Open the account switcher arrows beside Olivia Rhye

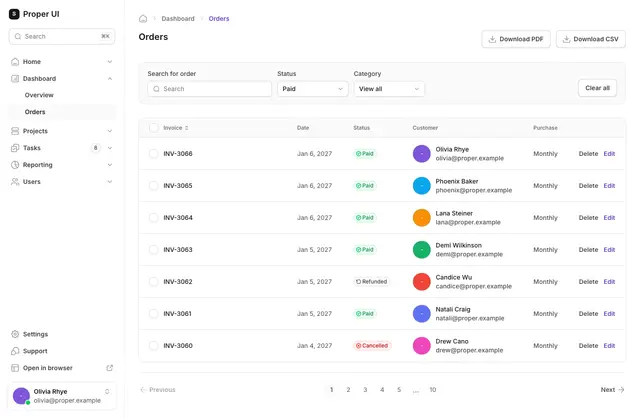pyautogui.click(x=107, y=392)
